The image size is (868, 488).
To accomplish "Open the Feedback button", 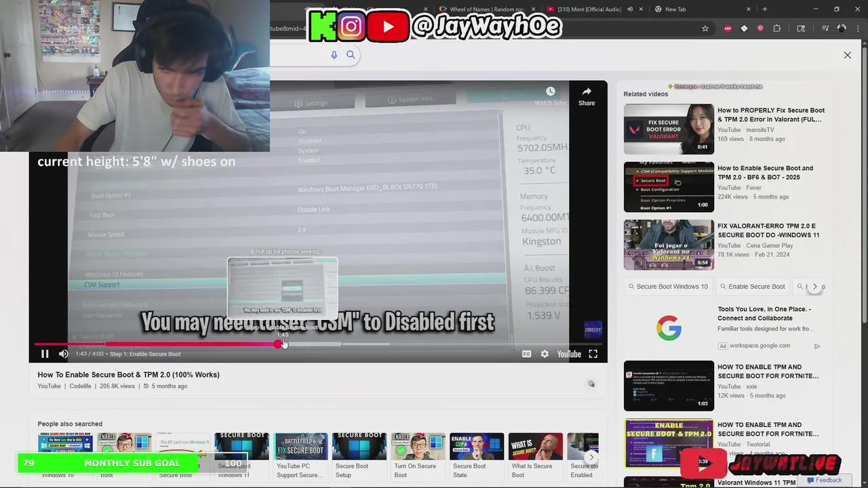I will (x=824, y=480).
